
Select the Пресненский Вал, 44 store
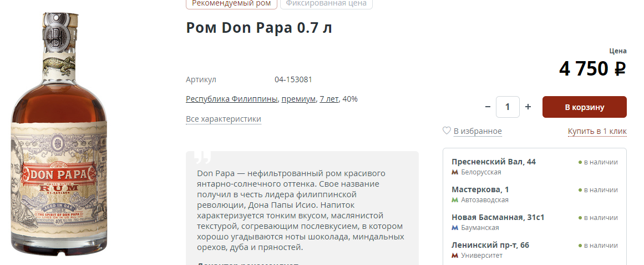point(535,166)
